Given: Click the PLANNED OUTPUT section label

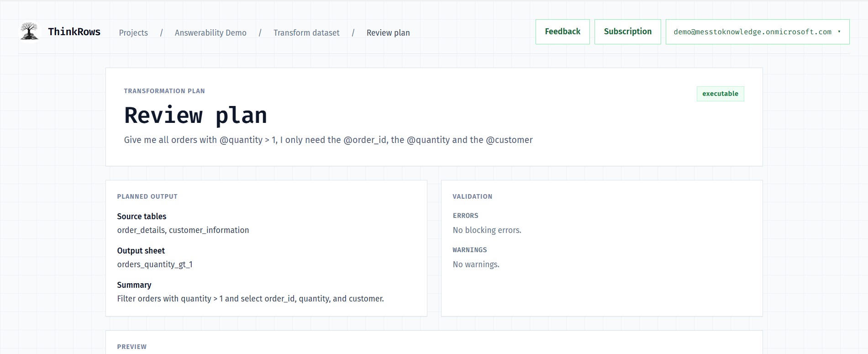Looking at the screenshot, I should [x=147, y=196].
